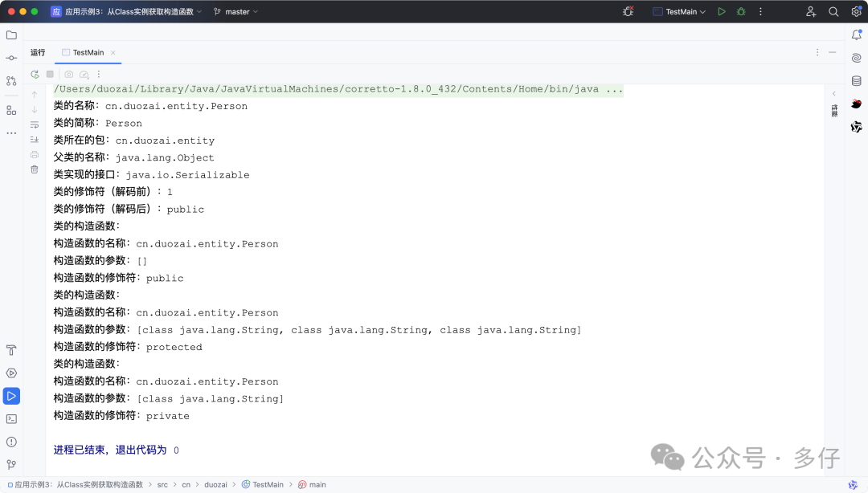Click the line '构造函数的修饰符: private'
The width and height of the screenshot is (868, 493).
(121, 416)
